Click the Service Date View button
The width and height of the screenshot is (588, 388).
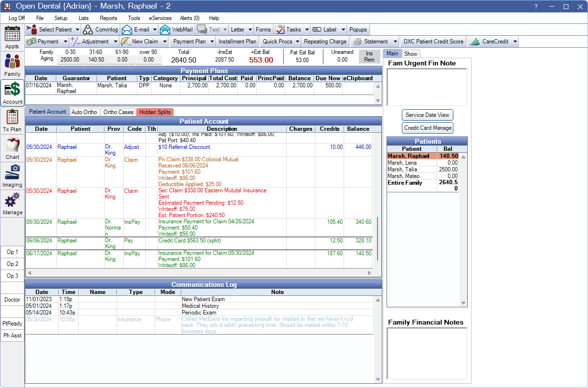click(x=428, y=115)
